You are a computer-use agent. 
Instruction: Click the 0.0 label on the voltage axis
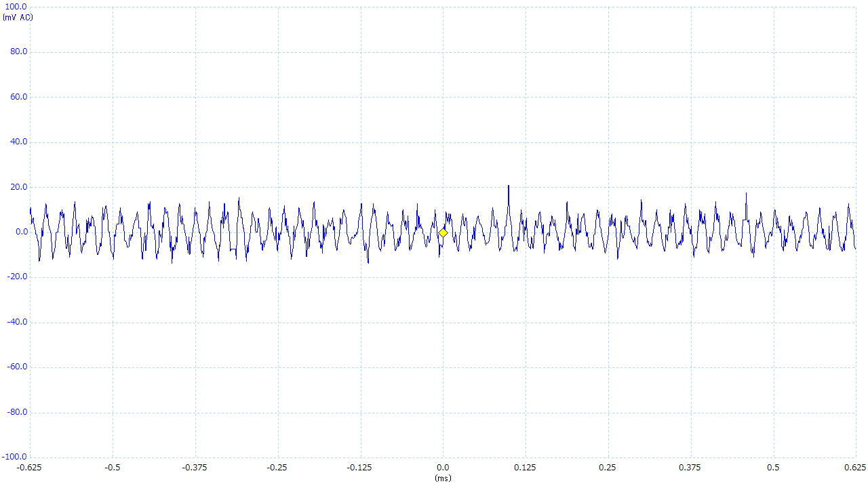20,232
